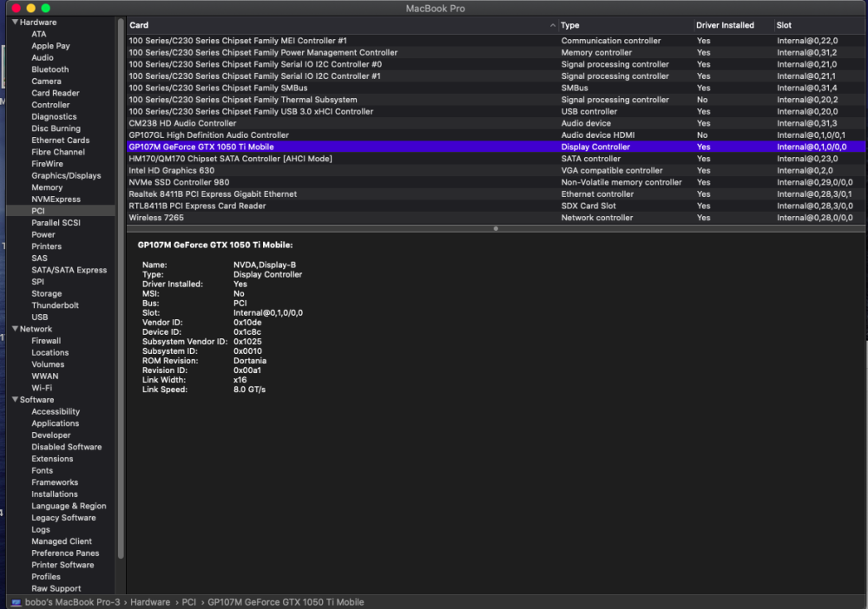Sort by the Card column header
This screenshot has height=609, width=868.
(x=342, y=25)
